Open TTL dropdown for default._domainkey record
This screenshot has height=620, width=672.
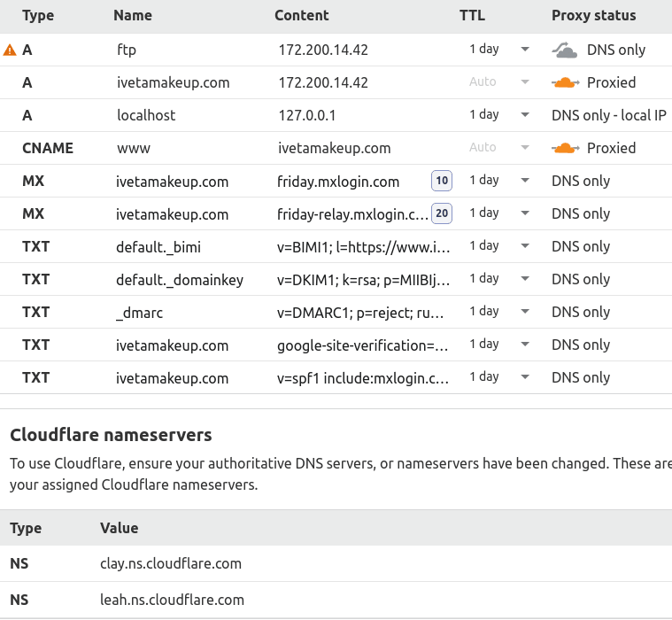[524, 279]
